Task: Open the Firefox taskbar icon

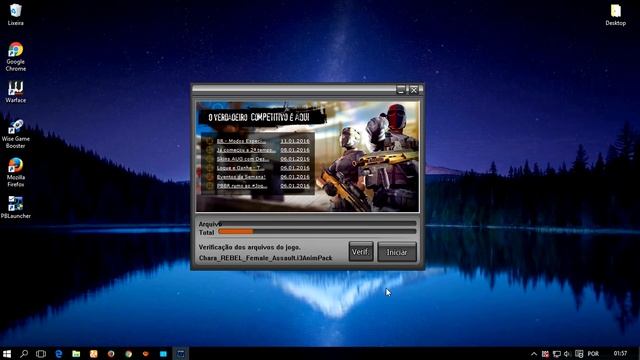Action: [111, 354]
